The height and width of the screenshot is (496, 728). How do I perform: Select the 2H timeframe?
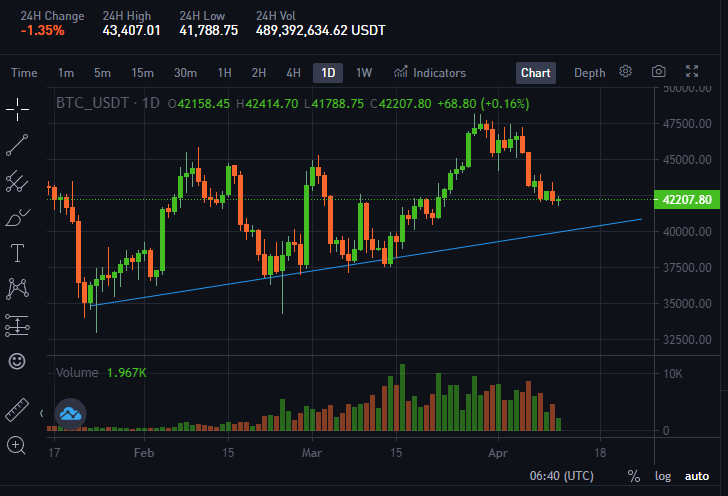tap(259, 73)
